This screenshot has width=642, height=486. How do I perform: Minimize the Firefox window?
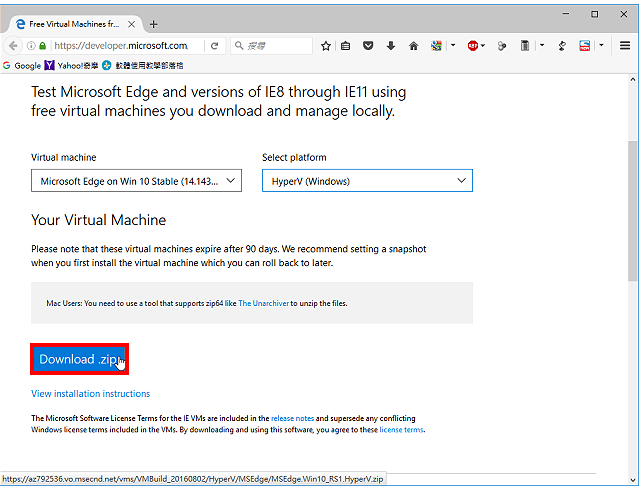pyautogui.click(x=566, y=14)
